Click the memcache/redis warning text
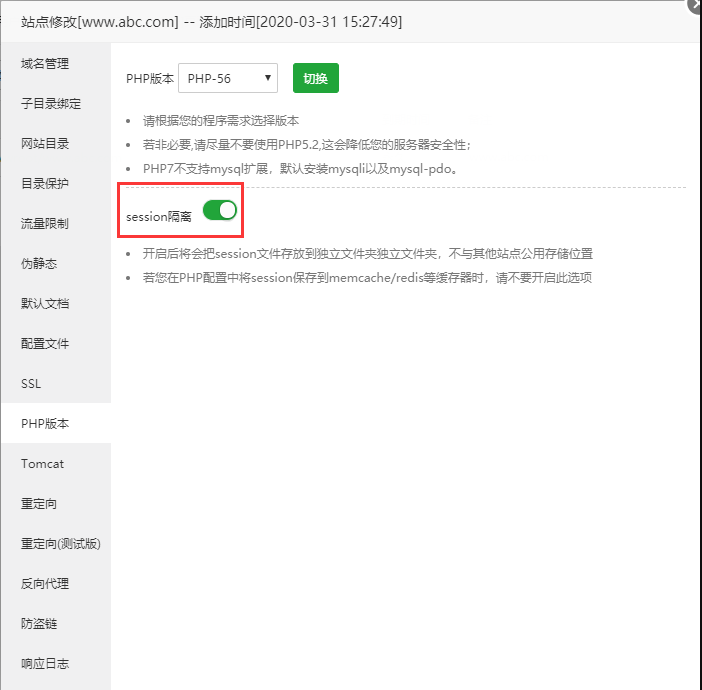This screenshot has width=702, height=690. click(x=367, y=278)
